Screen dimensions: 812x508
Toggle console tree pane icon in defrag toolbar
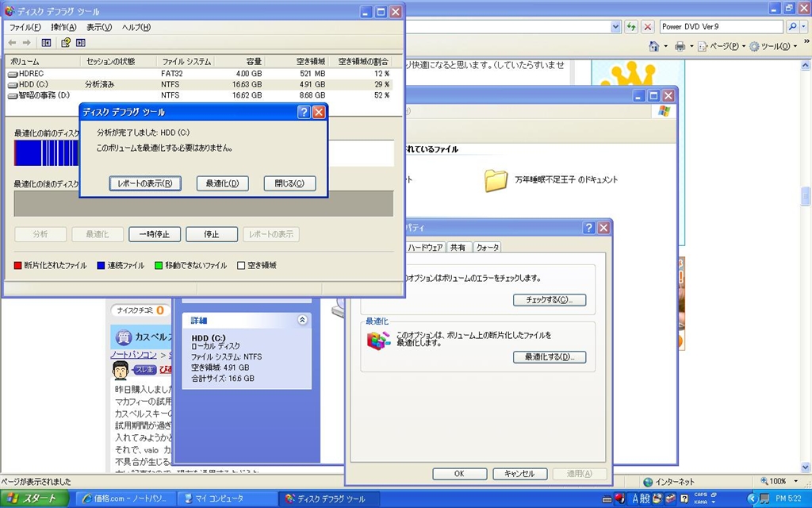point(46,43)
